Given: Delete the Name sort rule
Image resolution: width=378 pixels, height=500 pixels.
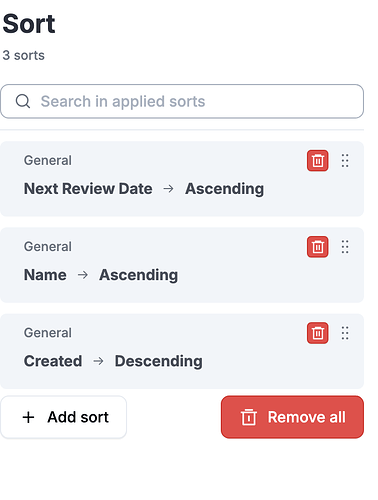Looking at the screenshot, I should (317, 247).
